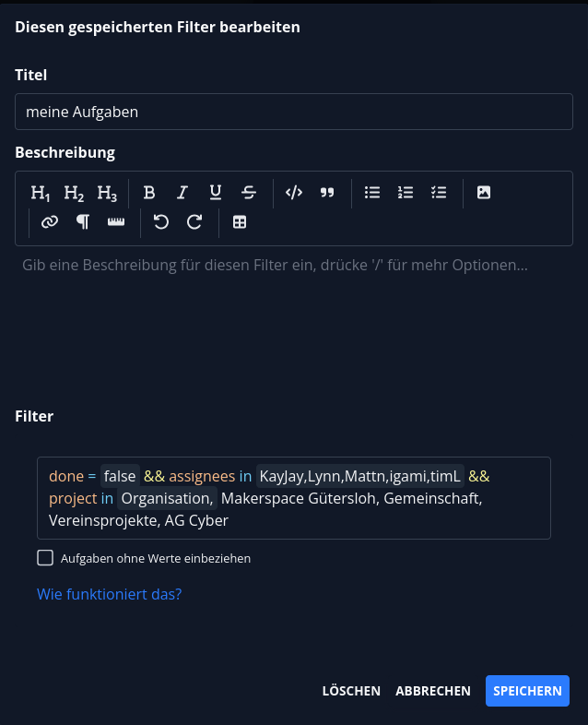The width and height of the screenshot is (588, 725).
Task: Insert an image into description
Action: [484, 193]
